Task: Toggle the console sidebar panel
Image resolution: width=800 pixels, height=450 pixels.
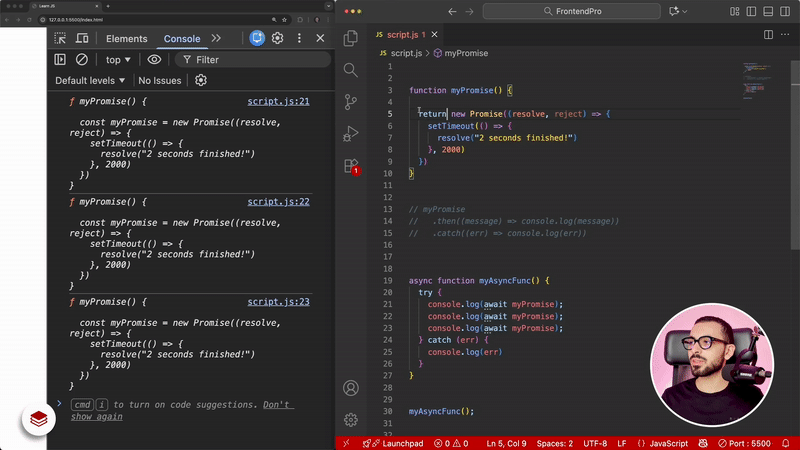Action: tap(60, 59)
